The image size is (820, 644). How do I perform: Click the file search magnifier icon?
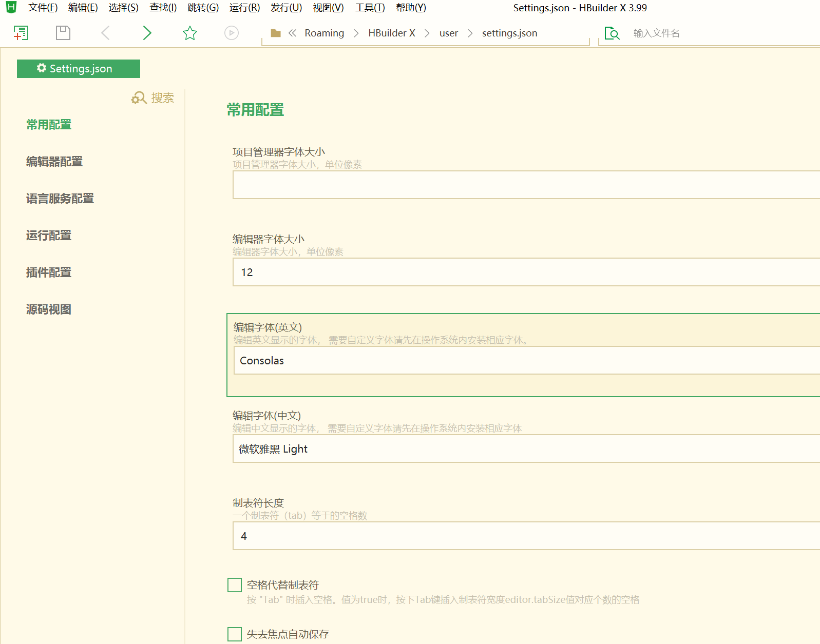[x=612, y=33]
